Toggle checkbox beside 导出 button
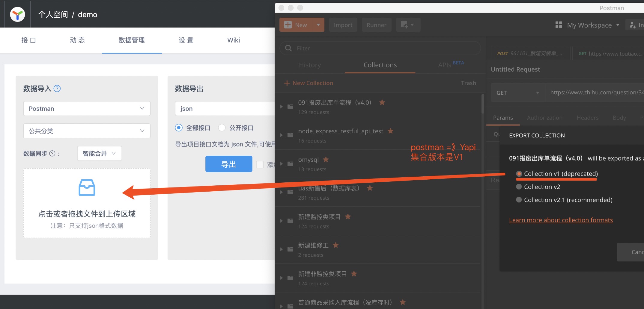 pos(260,165)
